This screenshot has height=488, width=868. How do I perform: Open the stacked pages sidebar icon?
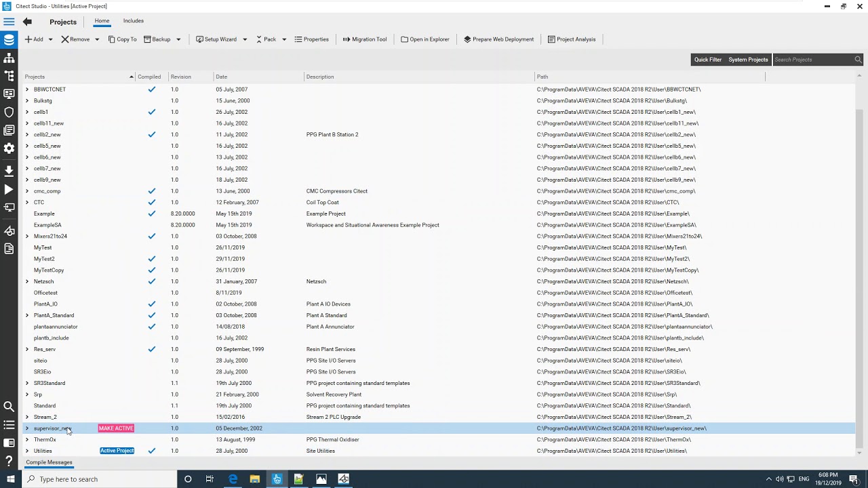click(9, 129)
